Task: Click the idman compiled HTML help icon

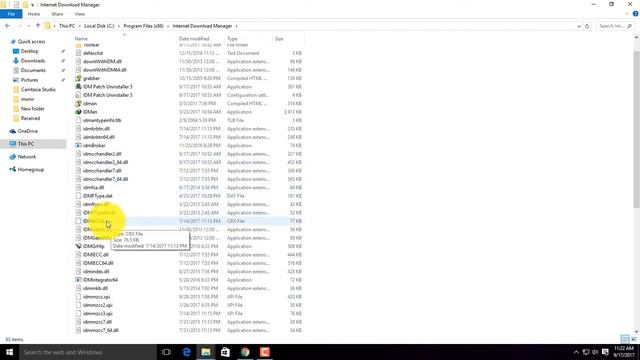Action: point(78,103)
